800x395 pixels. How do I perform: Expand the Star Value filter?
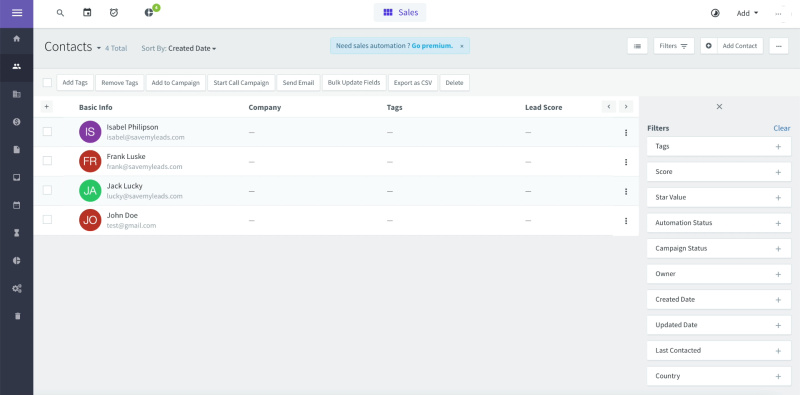719,198
